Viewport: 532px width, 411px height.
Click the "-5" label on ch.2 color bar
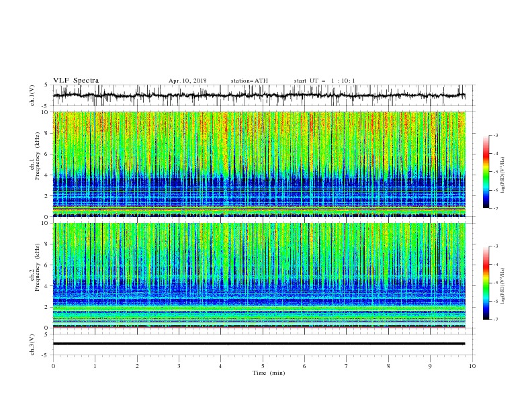(x=495, y=283)
